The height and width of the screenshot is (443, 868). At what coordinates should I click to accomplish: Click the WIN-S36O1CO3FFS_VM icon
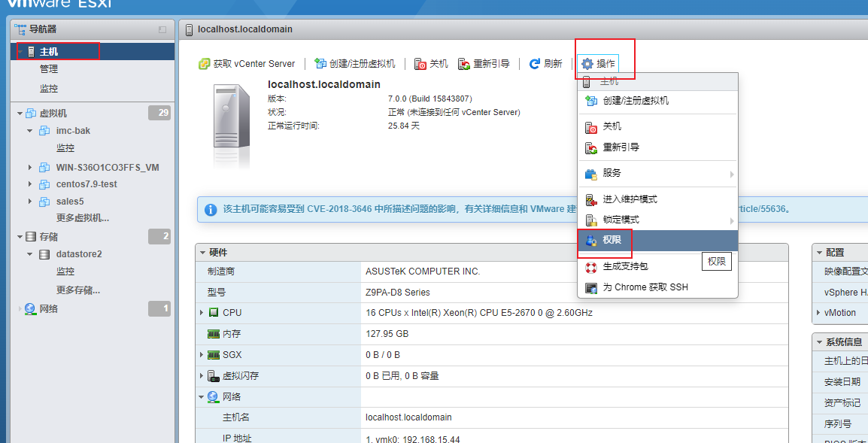[44, 167]
